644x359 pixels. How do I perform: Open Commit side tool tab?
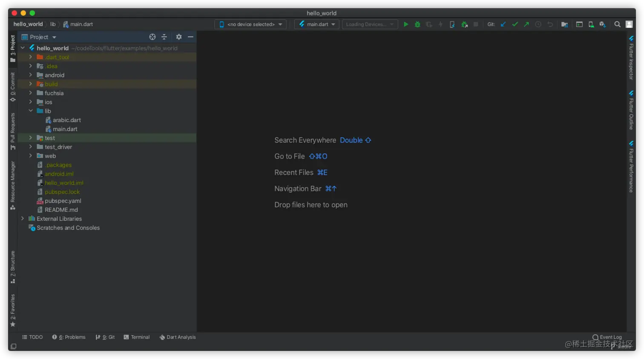pos(13,87)
